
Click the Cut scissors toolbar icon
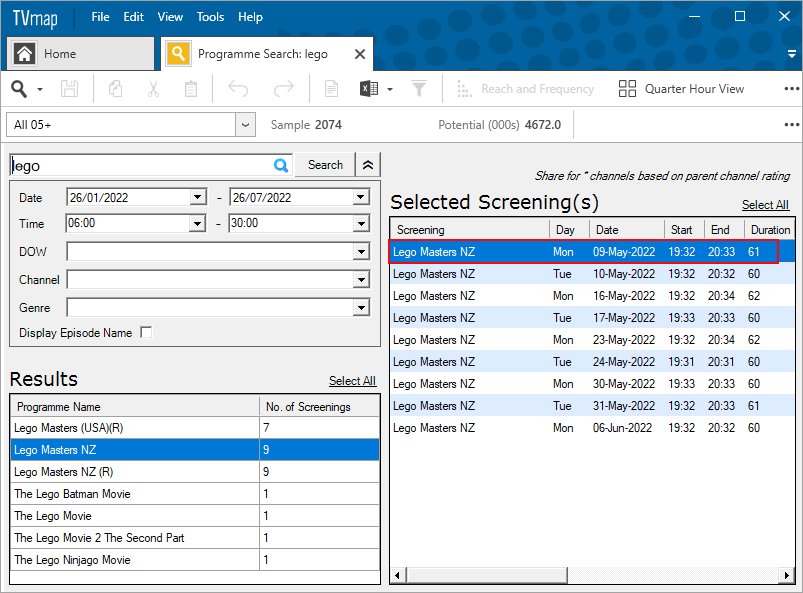coord(153,89)
